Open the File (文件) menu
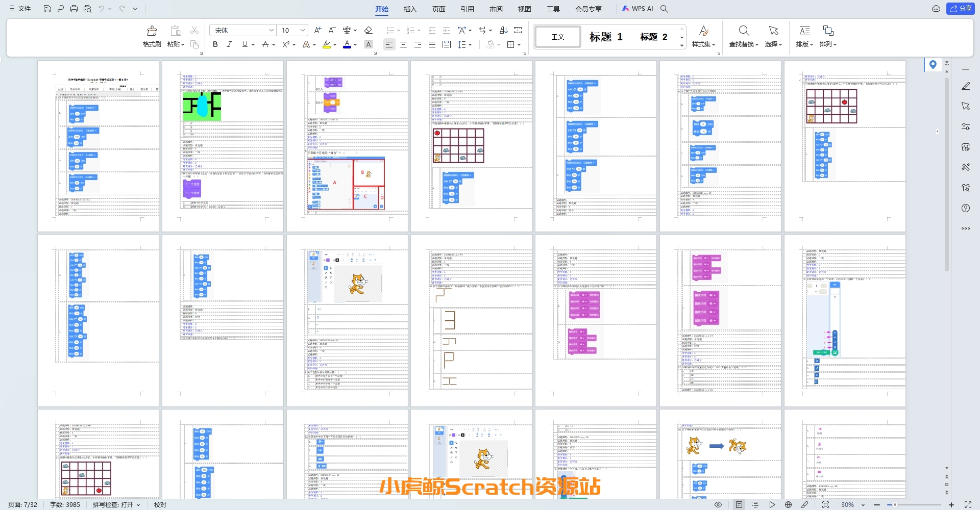 [x=20, y=9]
